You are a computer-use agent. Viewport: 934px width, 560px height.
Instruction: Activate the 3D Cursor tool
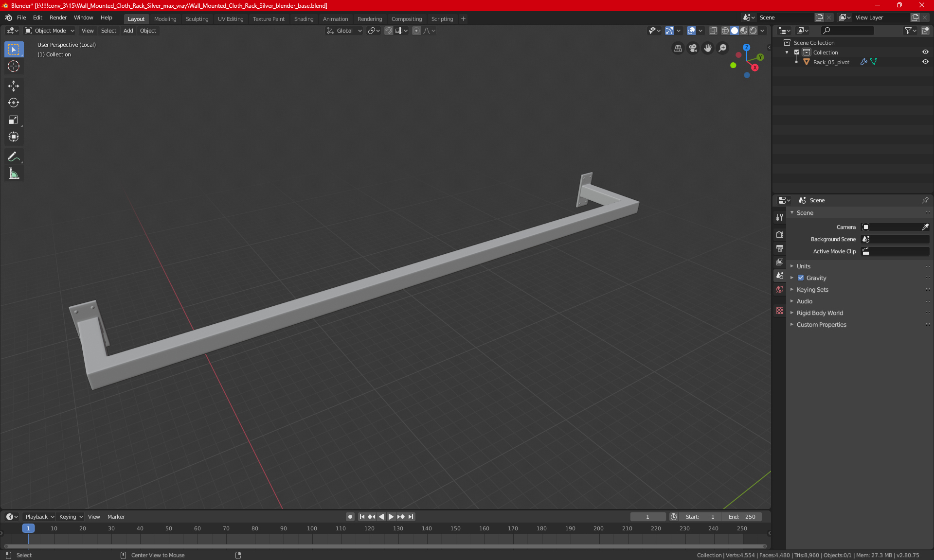point(14,67)
